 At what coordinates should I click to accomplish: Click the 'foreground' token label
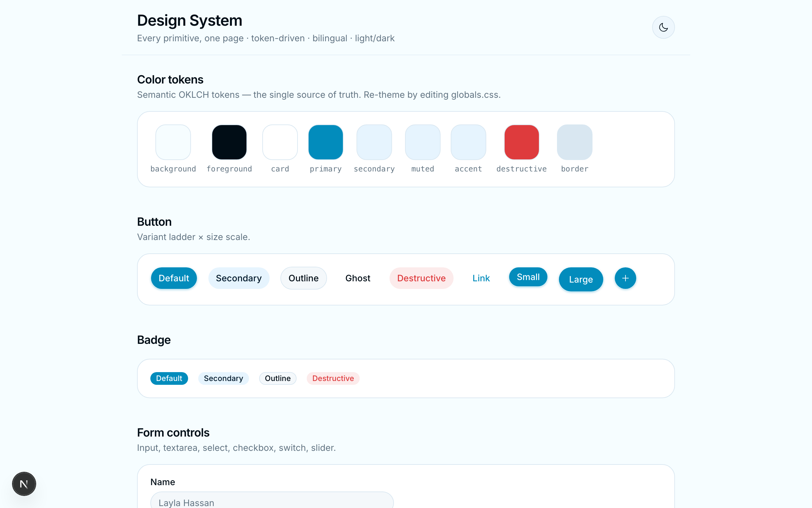click(x=229, y=169)
